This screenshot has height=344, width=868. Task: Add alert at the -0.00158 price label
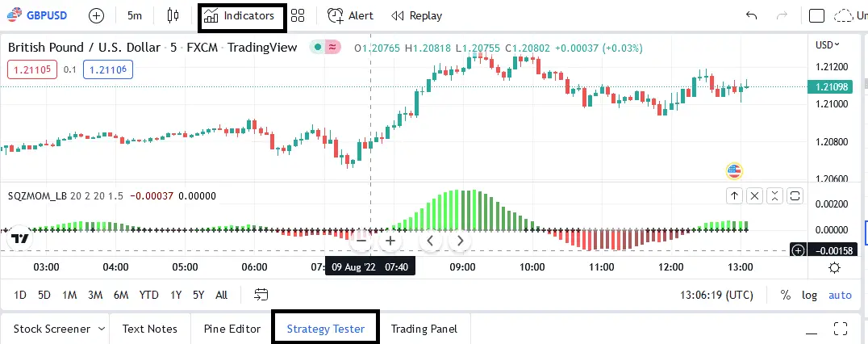click(798, 251)
